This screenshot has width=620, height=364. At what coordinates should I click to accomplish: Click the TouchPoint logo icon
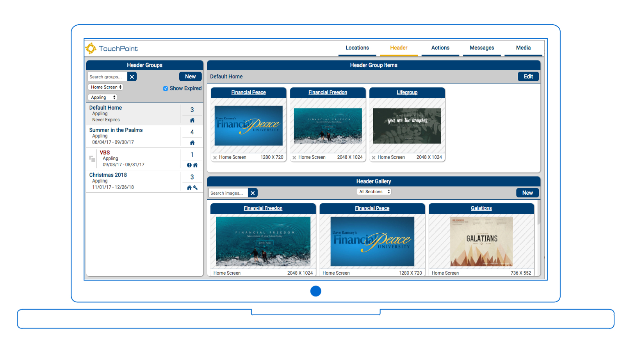pos(91,48)
